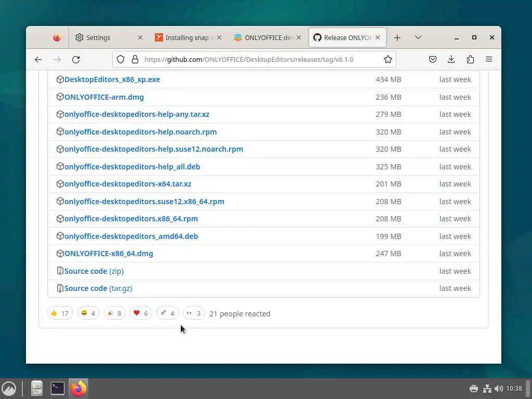Download ONLYOFFICE-x86_64.dmg

pyautogui.click(x=109, y=254)
